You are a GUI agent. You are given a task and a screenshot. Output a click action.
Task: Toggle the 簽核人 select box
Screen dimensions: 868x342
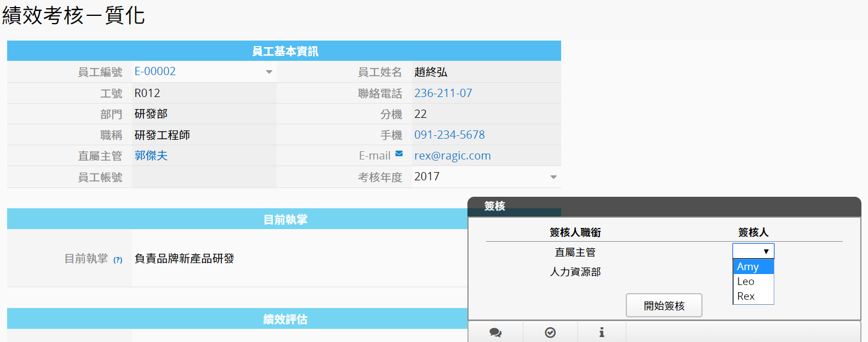click(753, 251)
